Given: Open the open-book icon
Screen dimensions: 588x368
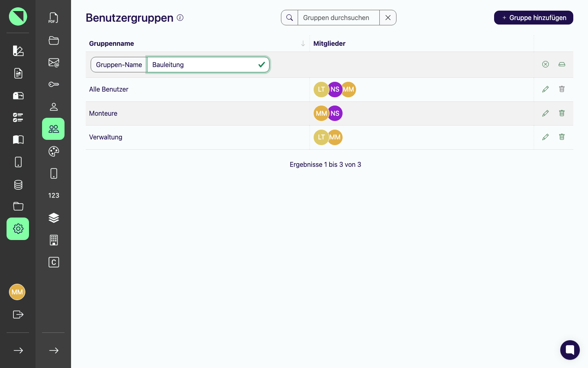Looking at the screenshot, I should tap(18, 140).
